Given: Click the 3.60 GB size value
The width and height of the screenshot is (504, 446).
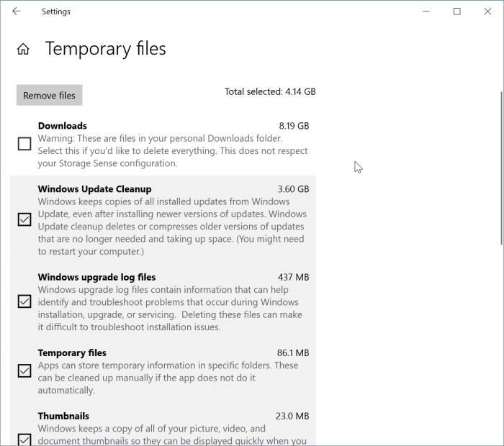Looking at the screenshot, I should [x=294, y=189].
